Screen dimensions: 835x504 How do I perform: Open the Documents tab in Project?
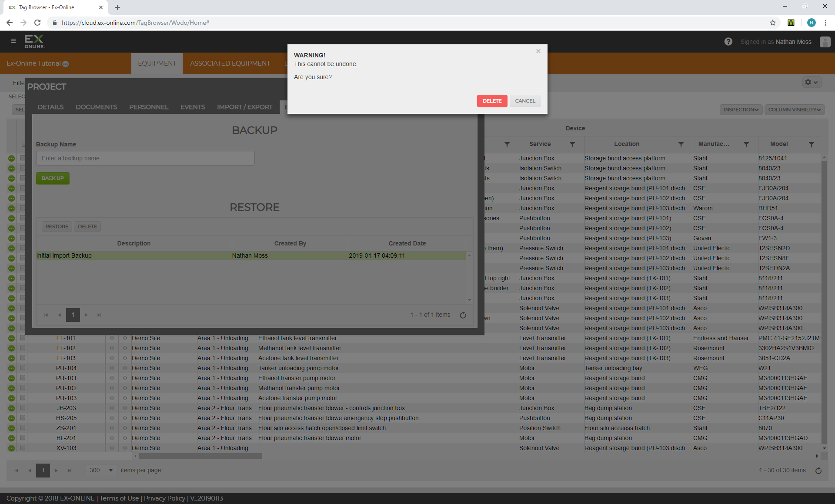[96, 107]
